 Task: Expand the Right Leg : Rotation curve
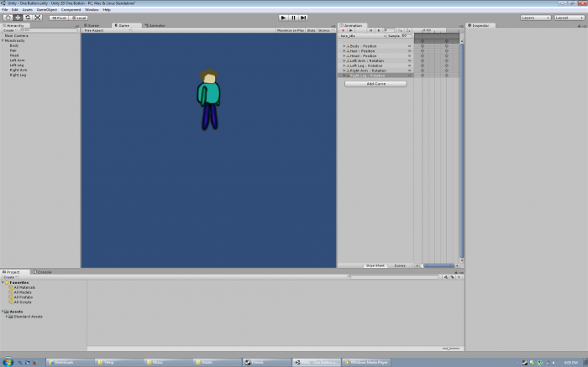(344, 76)
